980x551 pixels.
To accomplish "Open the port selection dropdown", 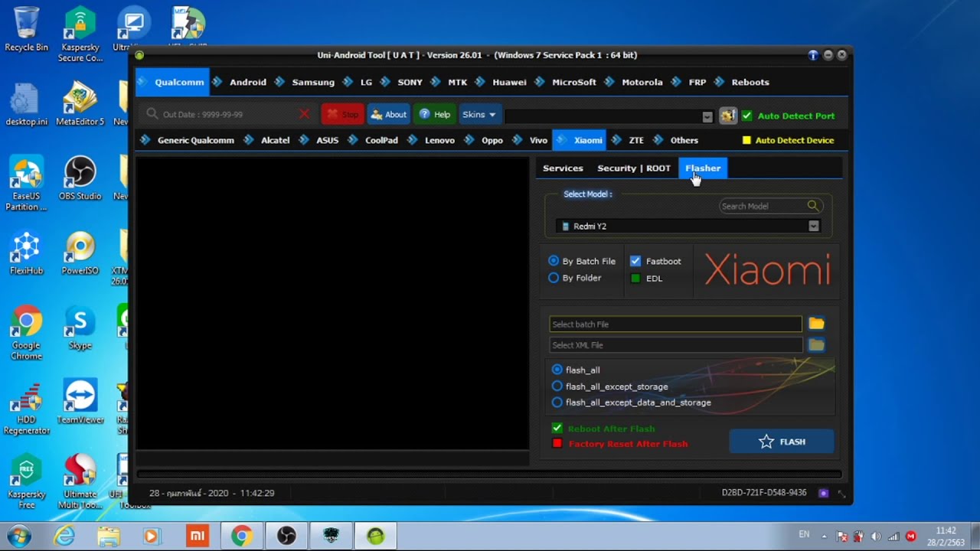I will tap(707, 116).
